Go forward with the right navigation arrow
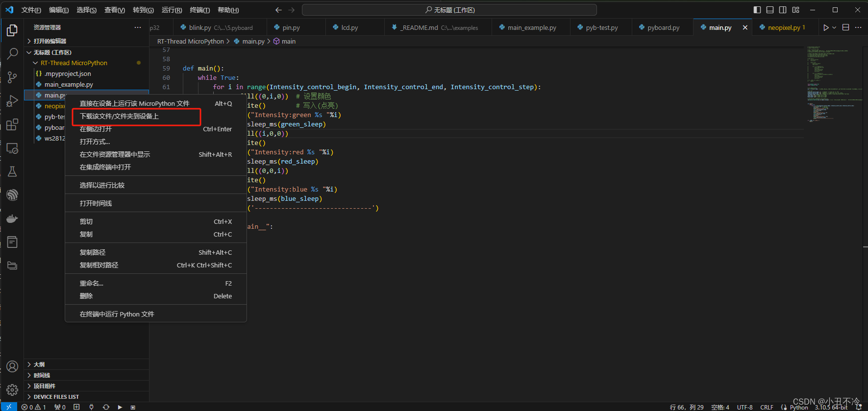 [292, 10]
